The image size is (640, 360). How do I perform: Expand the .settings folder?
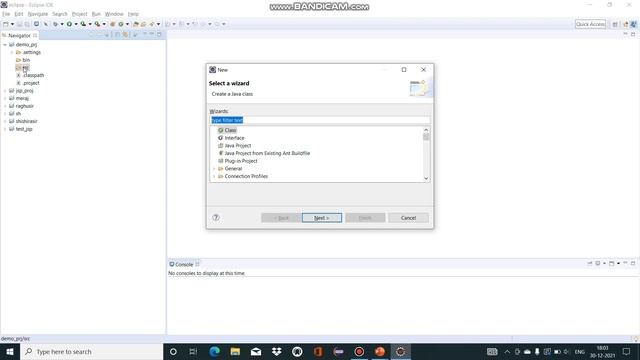pyautogui.click(x=12, y=52)
